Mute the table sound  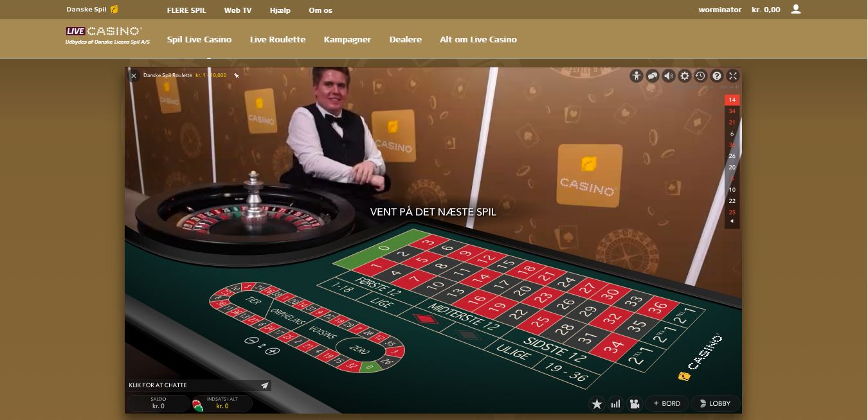[669, 76]
